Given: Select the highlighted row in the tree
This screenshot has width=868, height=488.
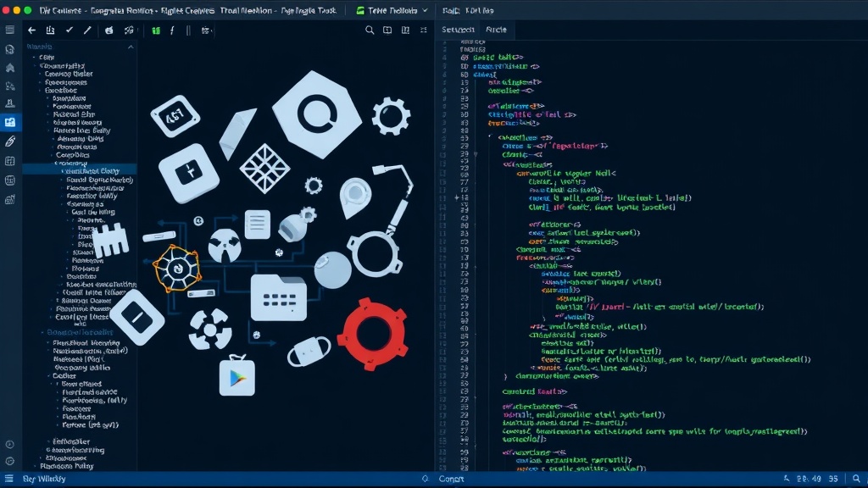Looking at the screenshot, I should click(x=80, y=171).
